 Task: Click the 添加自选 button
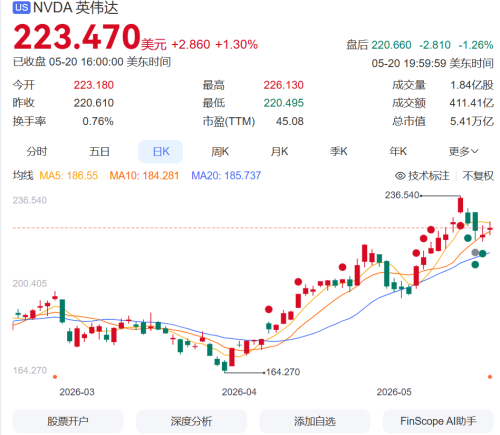(x=315, y=421)
